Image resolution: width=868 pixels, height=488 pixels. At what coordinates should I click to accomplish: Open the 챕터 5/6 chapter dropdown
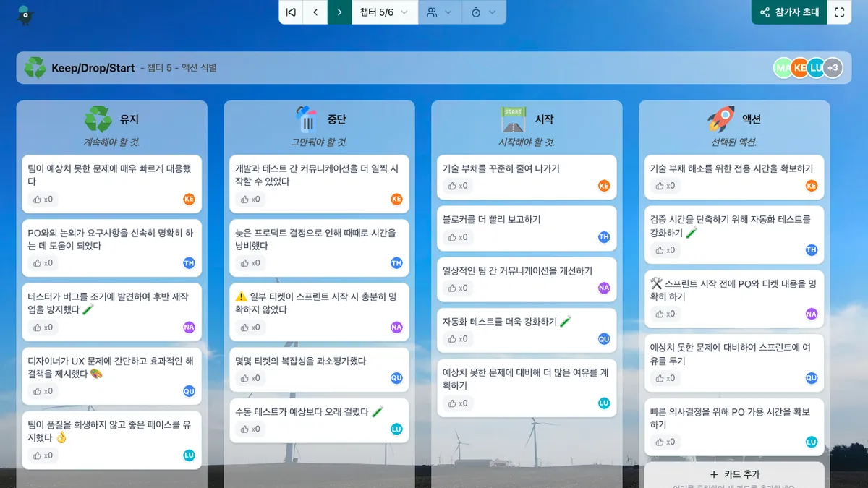coord(384,12)
